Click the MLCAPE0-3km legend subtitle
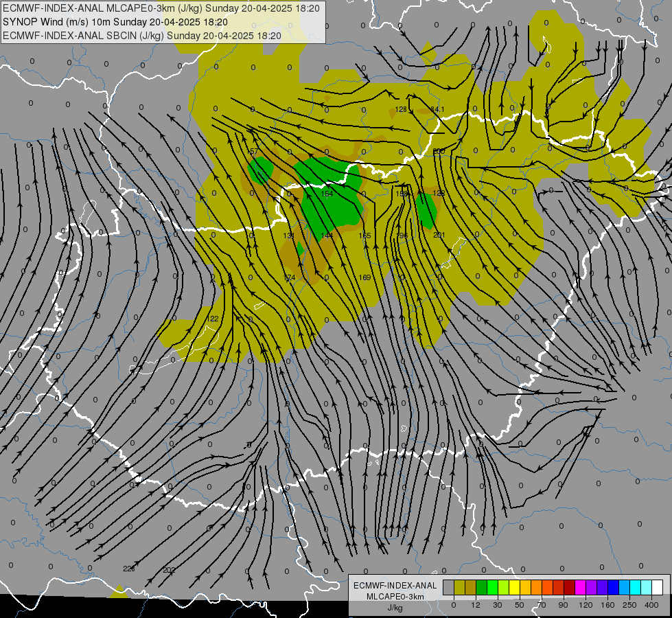 (x=395, y=597)
